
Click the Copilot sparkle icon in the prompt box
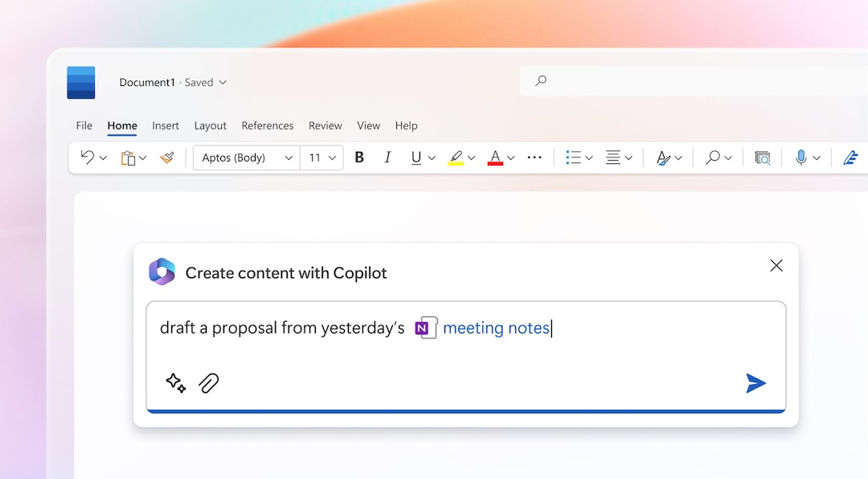175,383
